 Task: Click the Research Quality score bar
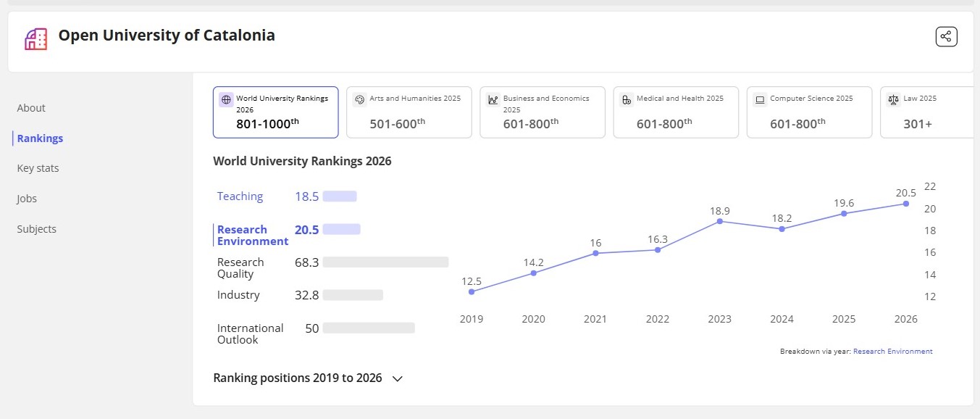pyautogui.click(x=385, y=262)
